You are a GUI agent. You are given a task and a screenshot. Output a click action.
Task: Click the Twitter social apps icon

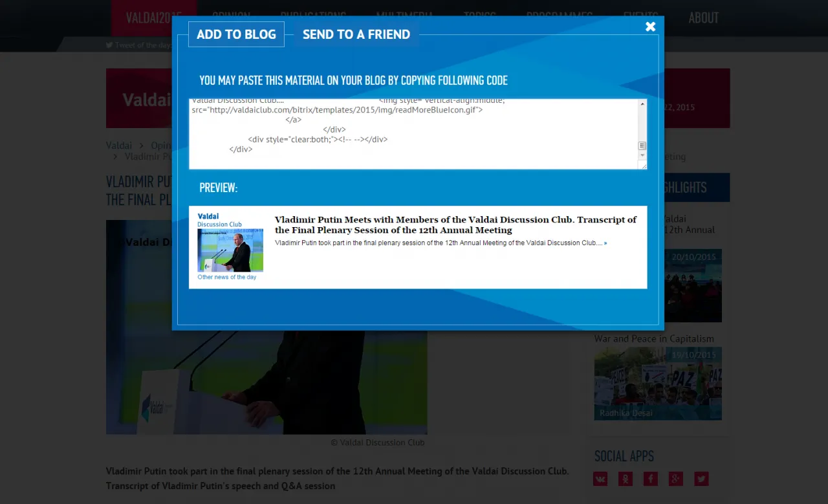tap(701, 479)
